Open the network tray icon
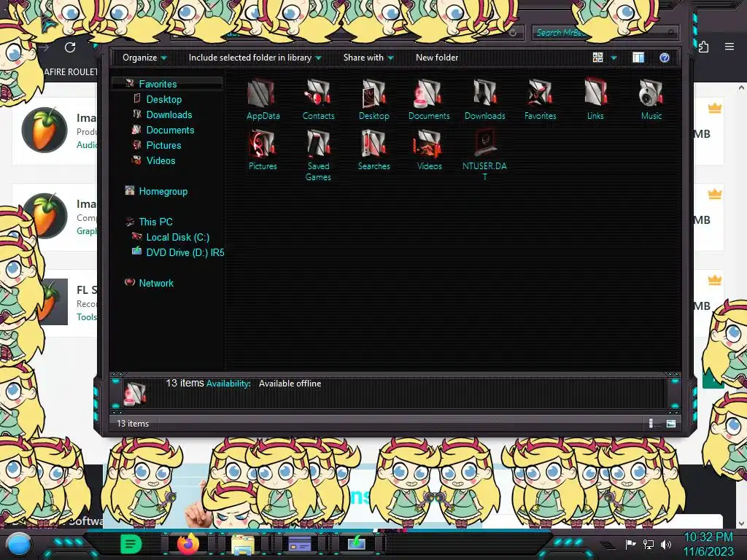 [649, 544]
